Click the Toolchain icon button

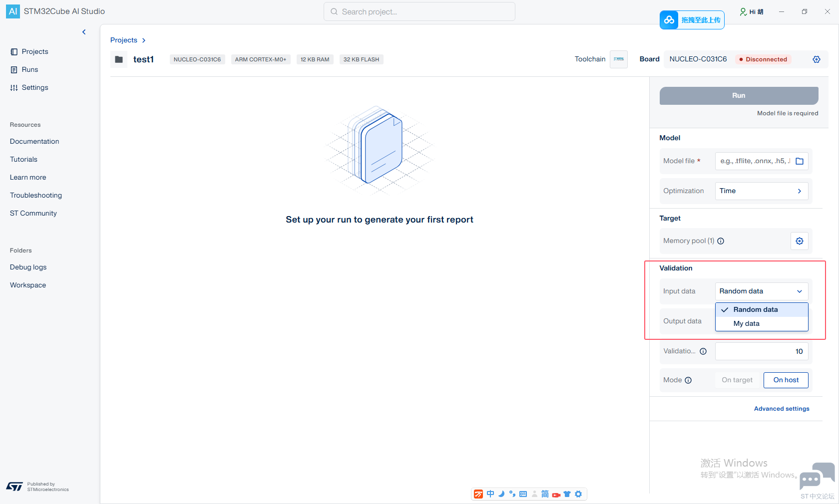coord(619,59)
